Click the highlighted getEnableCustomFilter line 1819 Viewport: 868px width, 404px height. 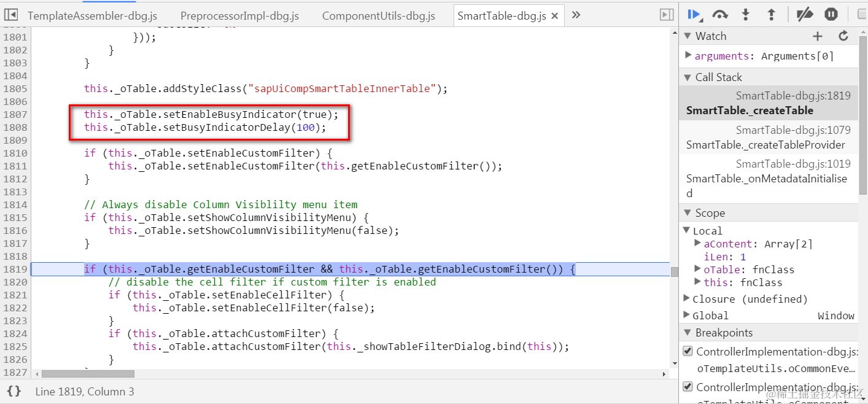(x=330, y=269)
